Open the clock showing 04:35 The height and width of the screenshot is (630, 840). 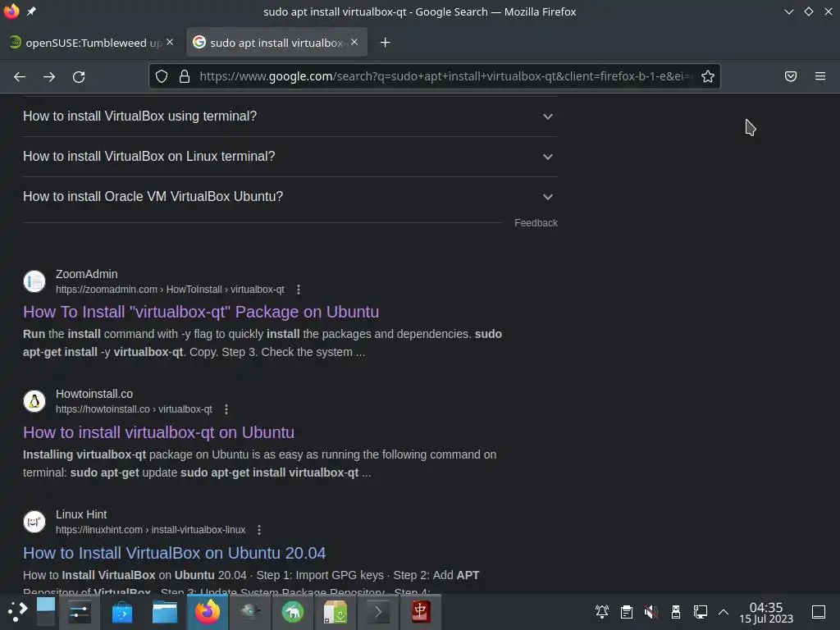(766, 612)
